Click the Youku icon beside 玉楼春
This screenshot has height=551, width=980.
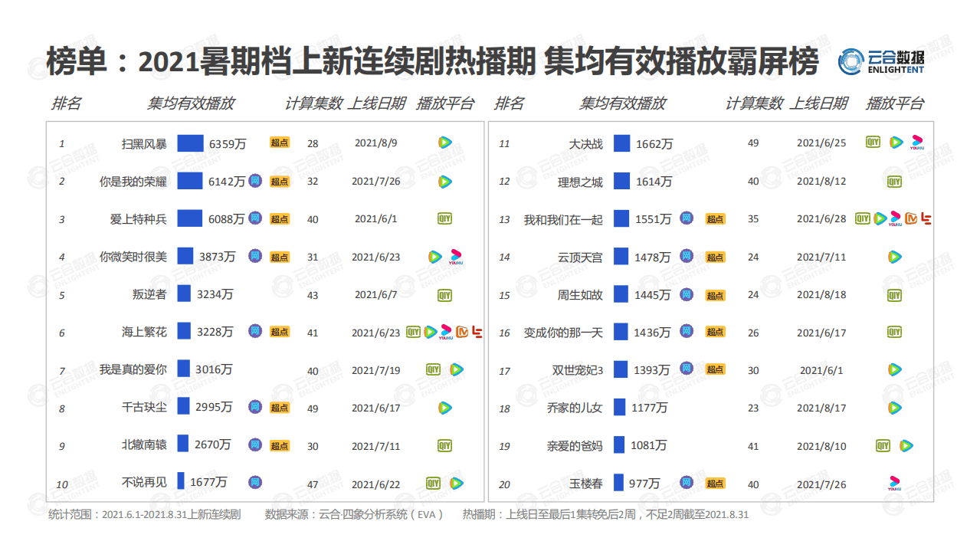tap(894, 483)
